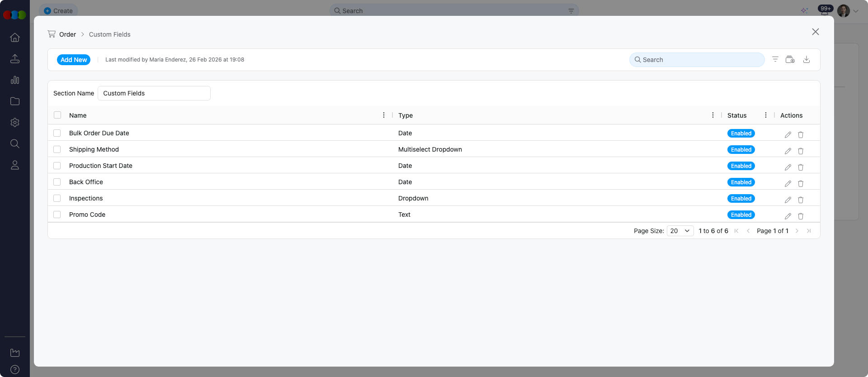
Task: Edit the Promo Code field
Action: click(x=788, y=216)
